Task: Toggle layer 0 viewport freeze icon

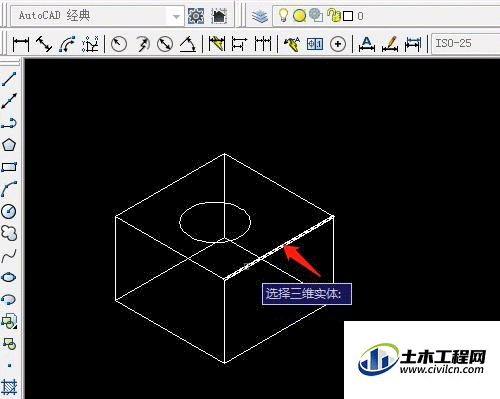Action: [316, 15]
